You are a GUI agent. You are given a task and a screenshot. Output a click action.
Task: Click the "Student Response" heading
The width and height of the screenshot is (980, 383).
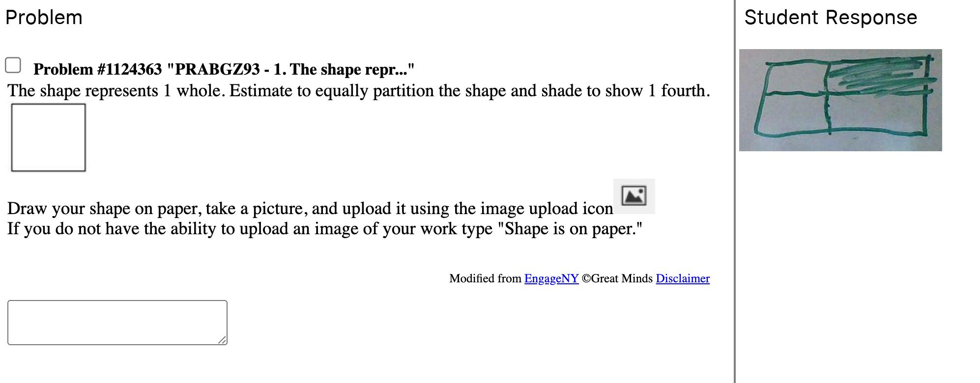click(x=830, y=18)
